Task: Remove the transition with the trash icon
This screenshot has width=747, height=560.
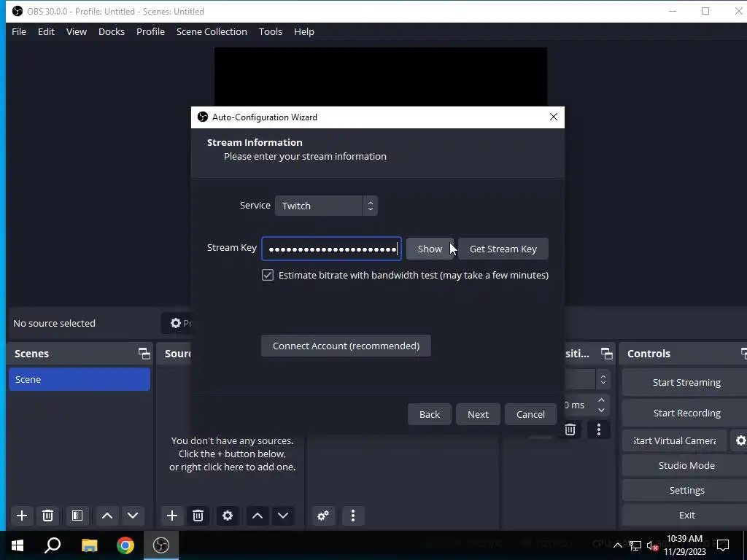Action: point(570,429)
